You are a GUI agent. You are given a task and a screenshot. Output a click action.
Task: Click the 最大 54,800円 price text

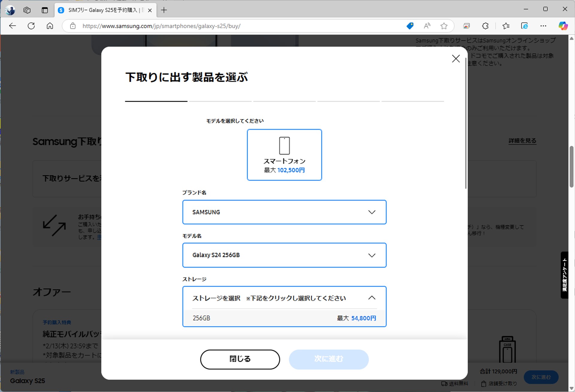(x=356, y=318)
